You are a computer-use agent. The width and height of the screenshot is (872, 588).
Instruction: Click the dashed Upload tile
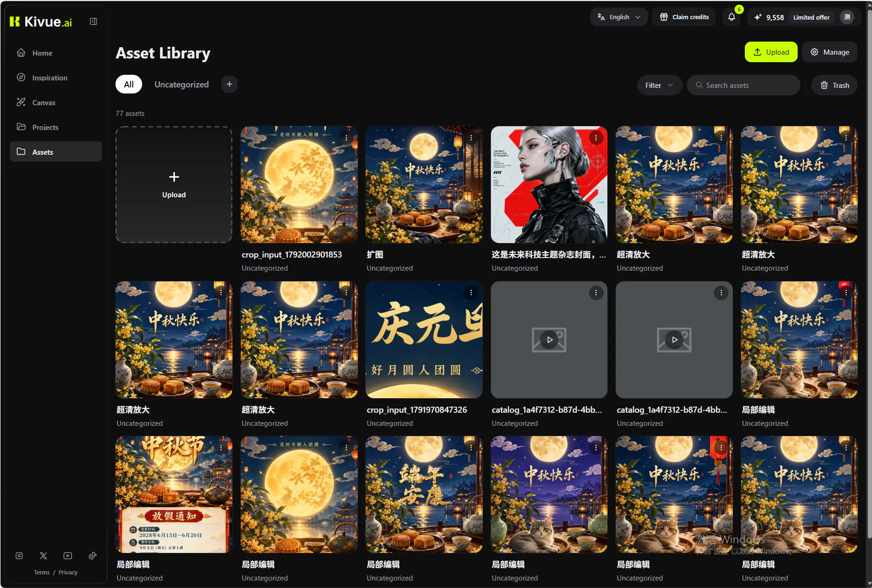coord(174,185)
